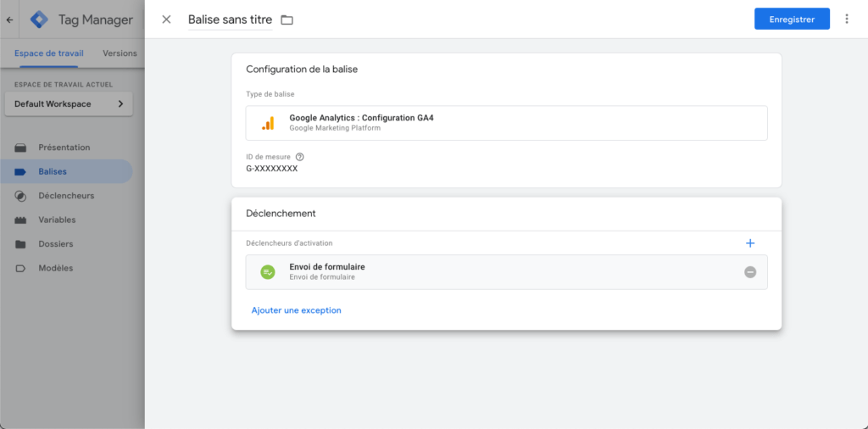Open the three-dot more options menu
Viewport: 868px width, 429px height.
click(847, 19)
